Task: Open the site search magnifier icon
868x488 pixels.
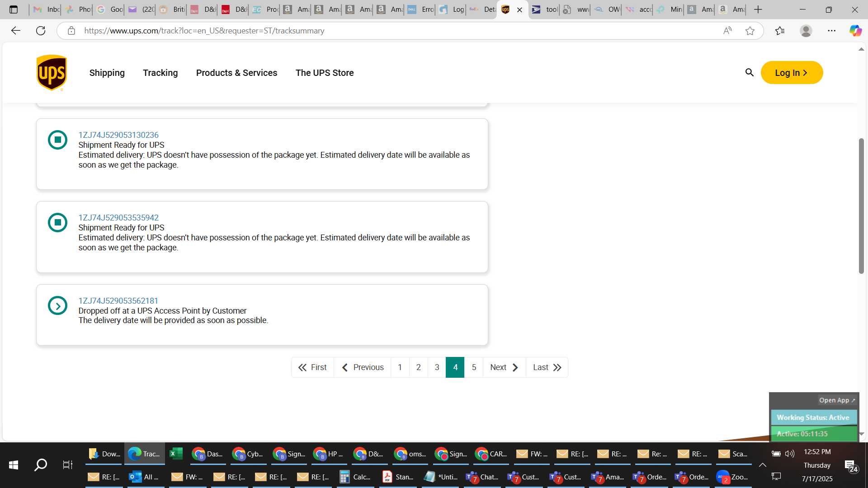Action: 749,73
